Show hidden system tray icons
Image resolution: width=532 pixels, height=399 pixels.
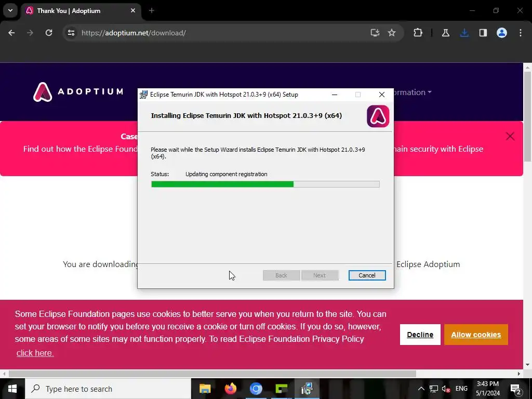pyautogui.click(x=421, y=389)
